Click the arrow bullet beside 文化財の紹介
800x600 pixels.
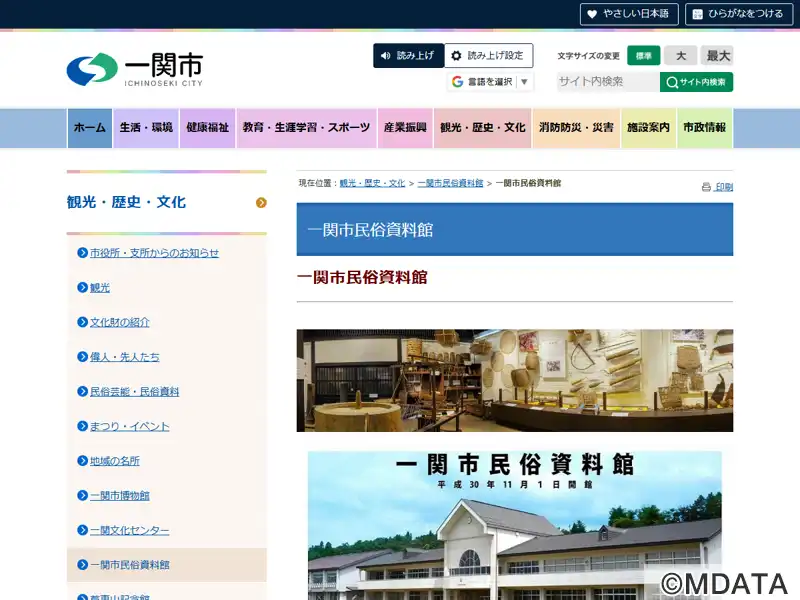click(82, 322)
